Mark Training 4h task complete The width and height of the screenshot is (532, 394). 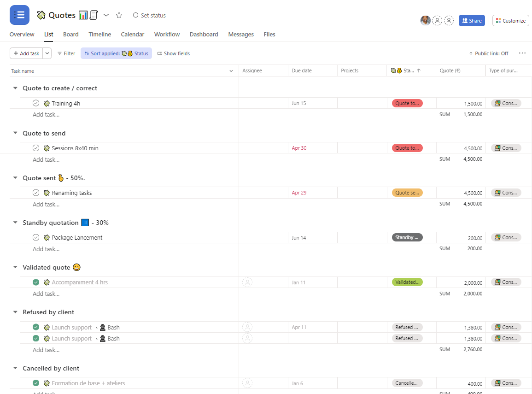[x=36, y=103]
